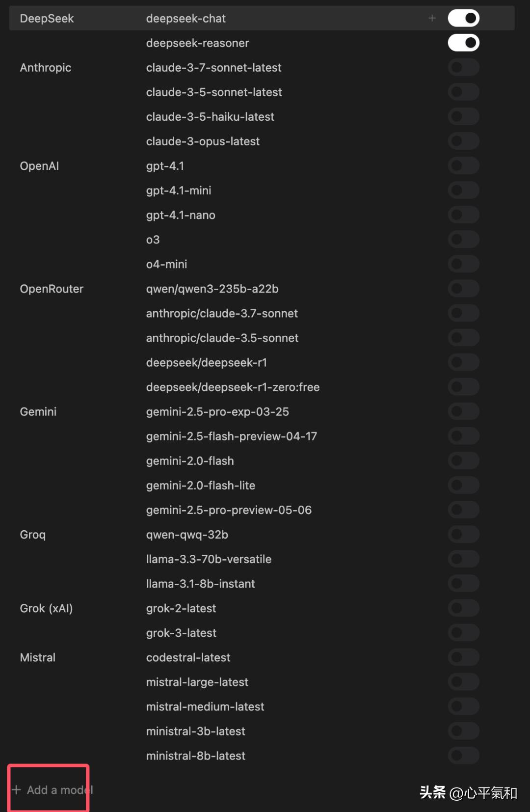
Task: Enable llama-3.3-70b-versatile on Groq
Action: [x=463, y=559]
